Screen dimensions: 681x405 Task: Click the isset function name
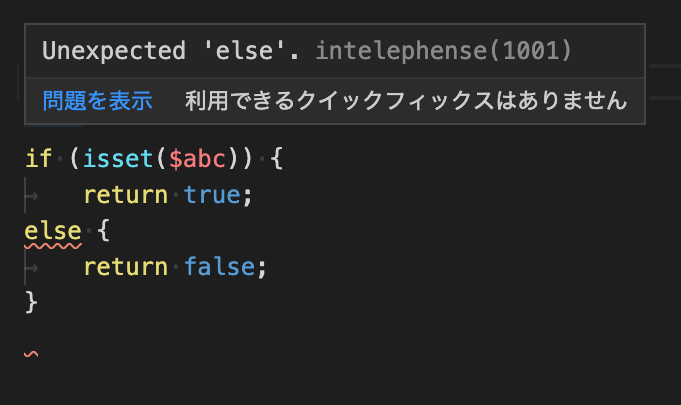coord(118,158)
